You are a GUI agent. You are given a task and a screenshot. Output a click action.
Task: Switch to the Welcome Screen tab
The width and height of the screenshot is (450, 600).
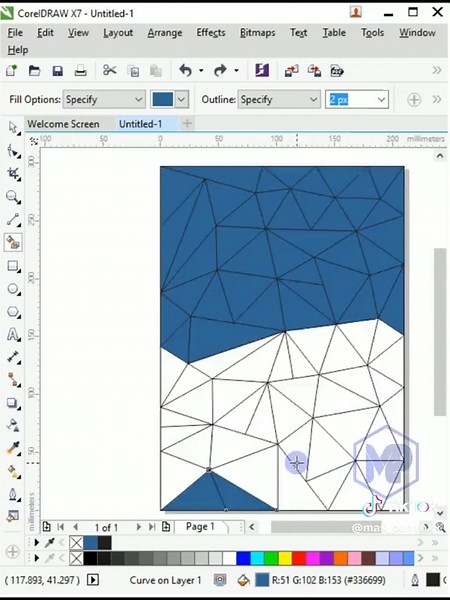(x=63, y=124)
